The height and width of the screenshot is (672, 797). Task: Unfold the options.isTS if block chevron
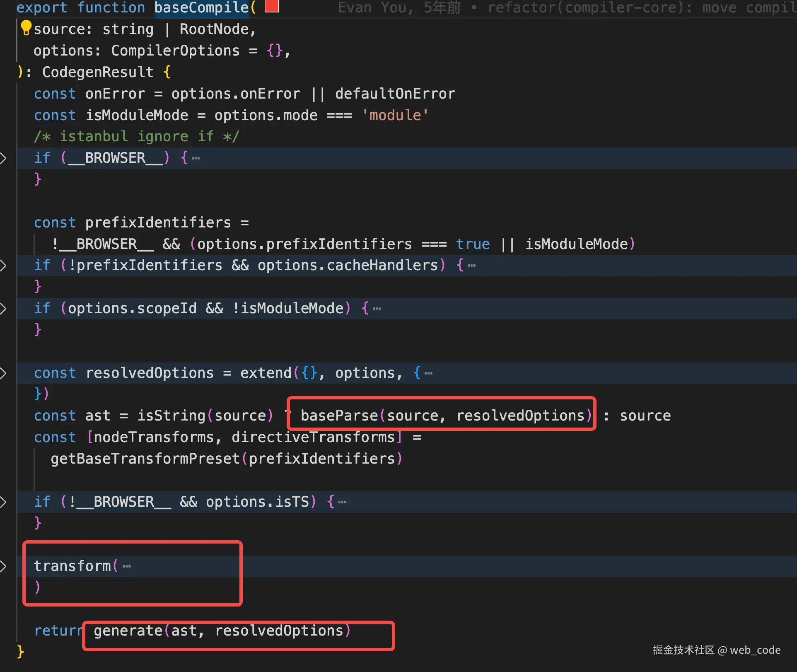coord(3,502)
